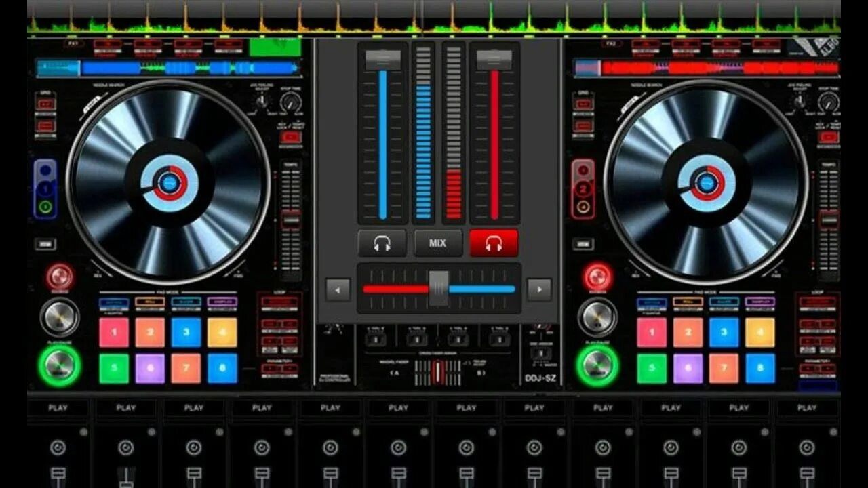Trigger left deck pad 3
The height and width of the screenshot is (488, 868).
186,333
